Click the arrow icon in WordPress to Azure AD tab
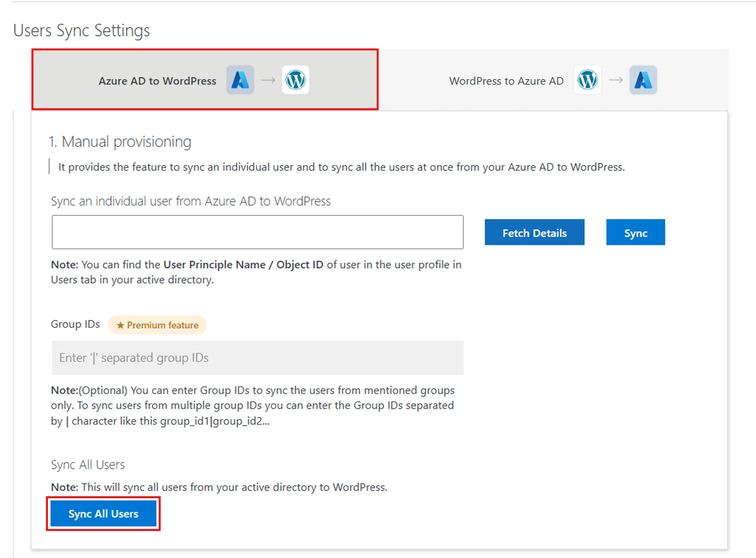The width and height of the screenshot is (756, 558). click(615, 80)
